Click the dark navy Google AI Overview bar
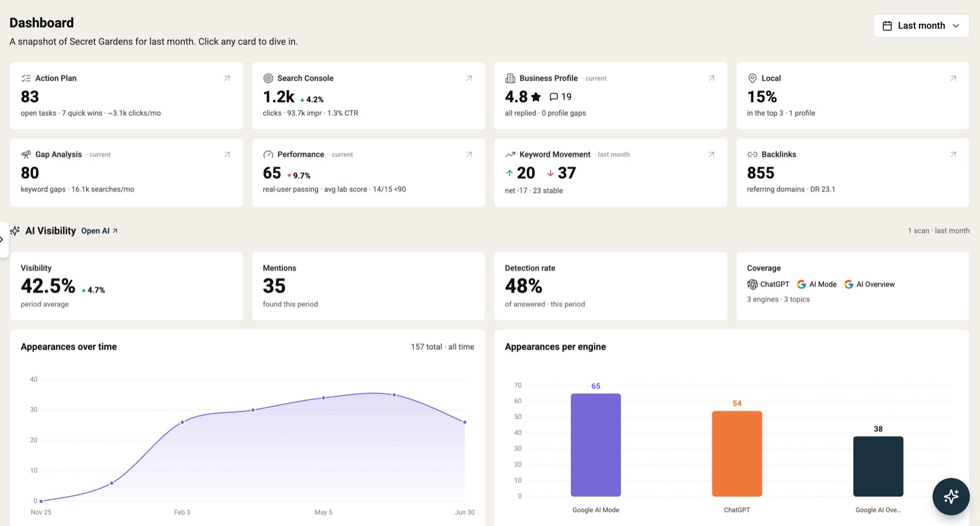The height and width of the screenshot is (526, 980). [878, 466]
